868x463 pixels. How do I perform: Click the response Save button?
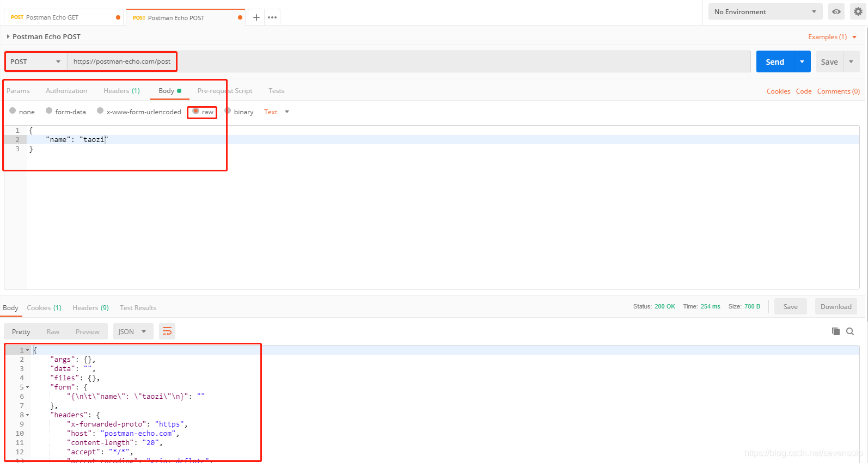point(791,306)
